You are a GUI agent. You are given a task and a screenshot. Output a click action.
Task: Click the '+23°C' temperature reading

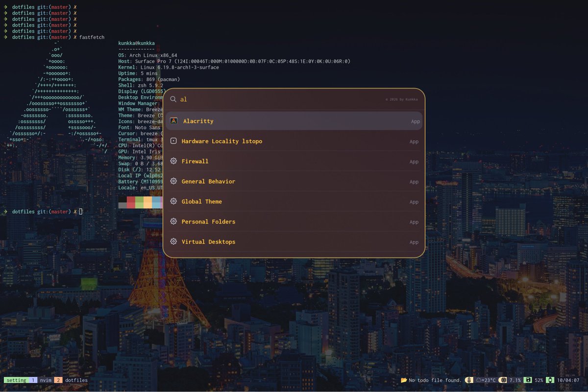pos(489,380)
